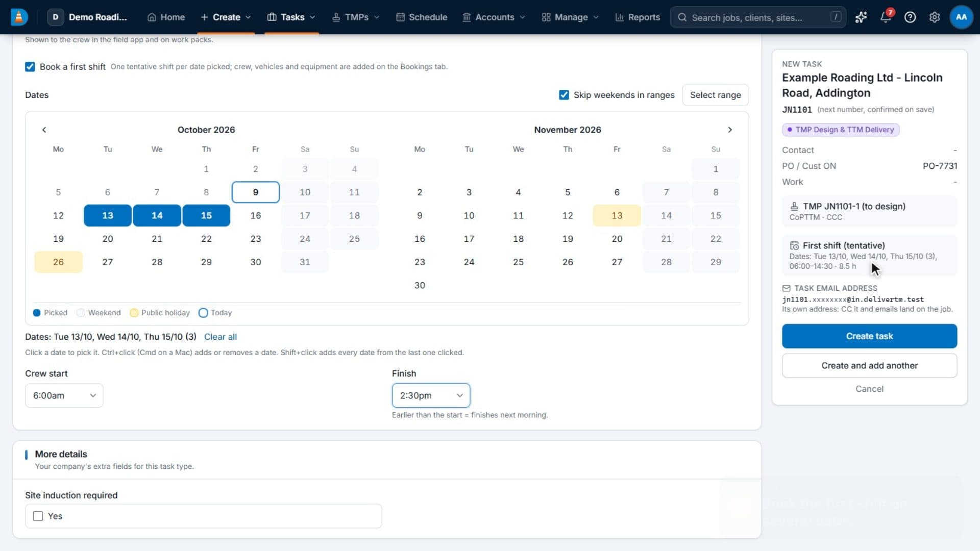Cancel the new task
This screenshot has width=980, height=551.
tap(869, 389)
